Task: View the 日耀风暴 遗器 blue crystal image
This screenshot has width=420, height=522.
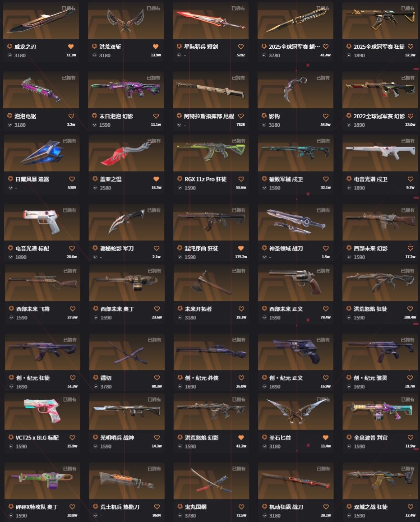Action: pos(42,153)
